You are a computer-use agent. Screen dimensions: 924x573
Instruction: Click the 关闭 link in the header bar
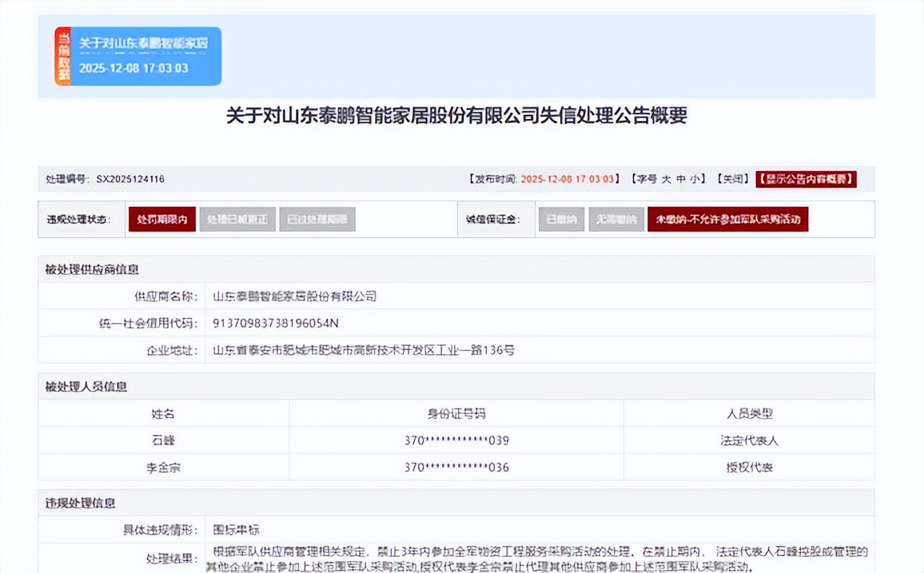[x=732, y=179]
